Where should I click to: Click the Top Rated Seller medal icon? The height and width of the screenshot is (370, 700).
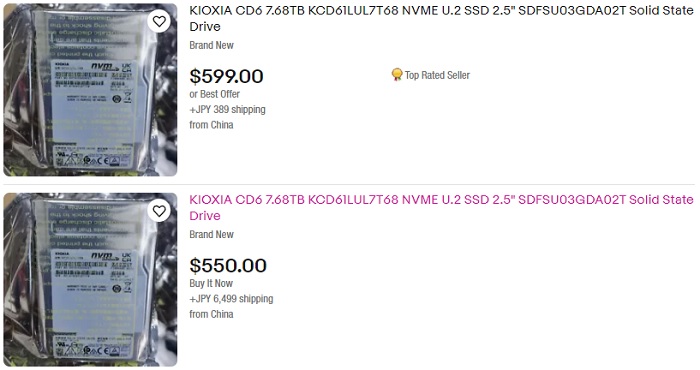tap(396, 75)
